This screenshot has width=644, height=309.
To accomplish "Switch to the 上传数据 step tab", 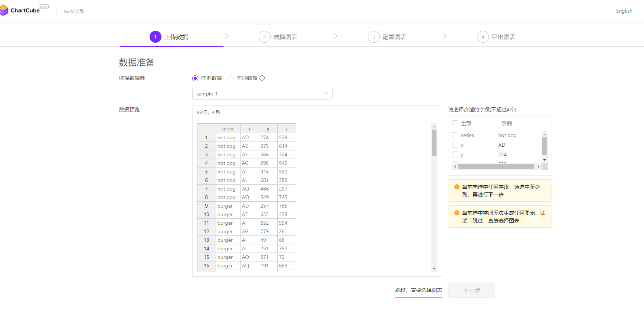I will pyautogui.click(x=172, y=37).
